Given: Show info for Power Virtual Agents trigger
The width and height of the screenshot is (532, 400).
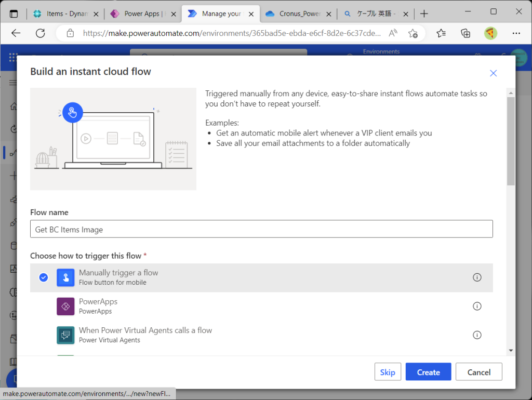Looking at the screenshot, I should (477, 335).
